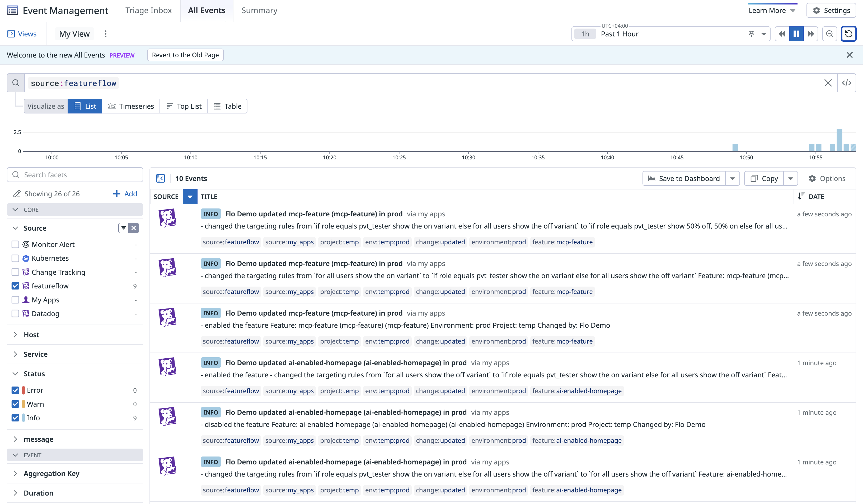Image resolution: width=863 pixels, height=504 pixels.
Task: Switch to the Triage Inbox tab
Action: pos(149,10)
